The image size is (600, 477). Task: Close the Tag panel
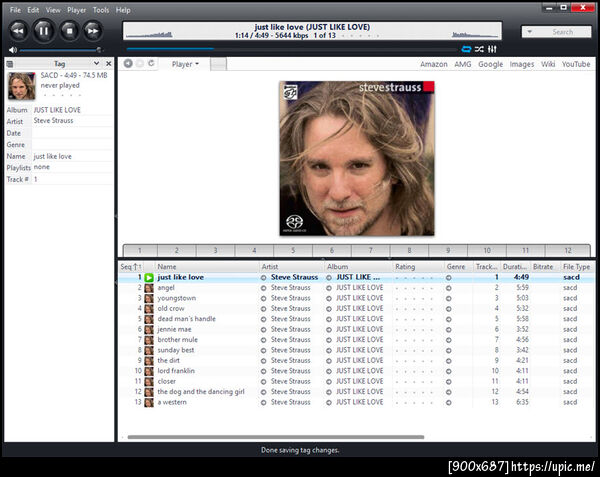point(109,63)
